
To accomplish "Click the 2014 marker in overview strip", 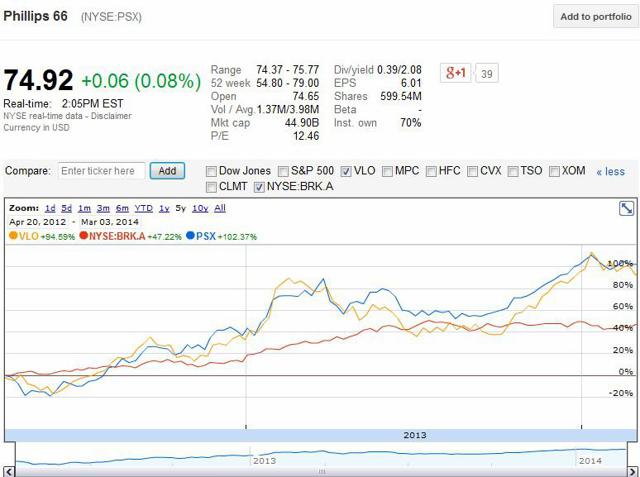I will tap(590, 461).
